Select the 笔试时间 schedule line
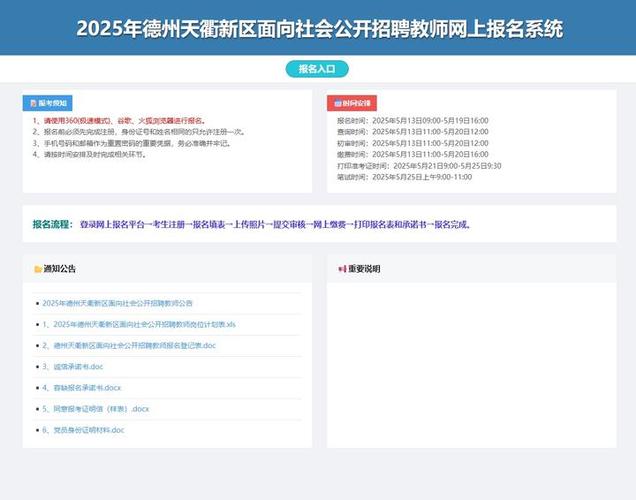Image resolution: width=636 pixels, height=500 pixels. click(x=404, y=177)
